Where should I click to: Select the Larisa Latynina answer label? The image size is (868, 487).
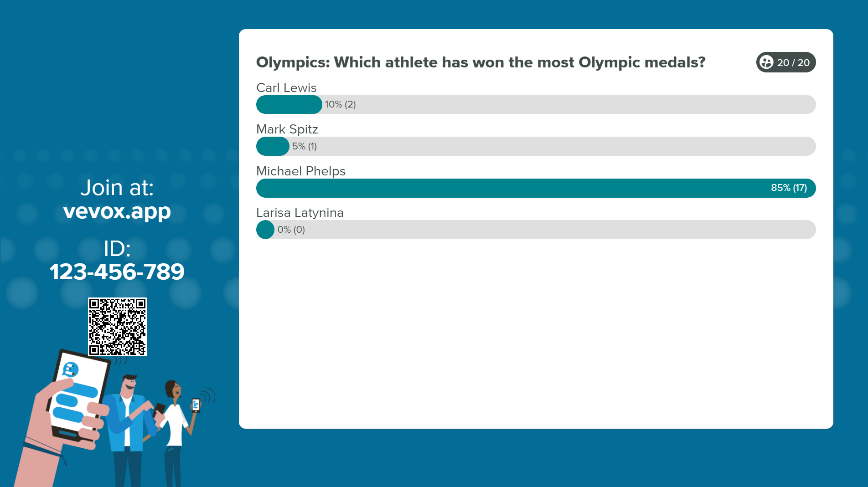(300, 213)
